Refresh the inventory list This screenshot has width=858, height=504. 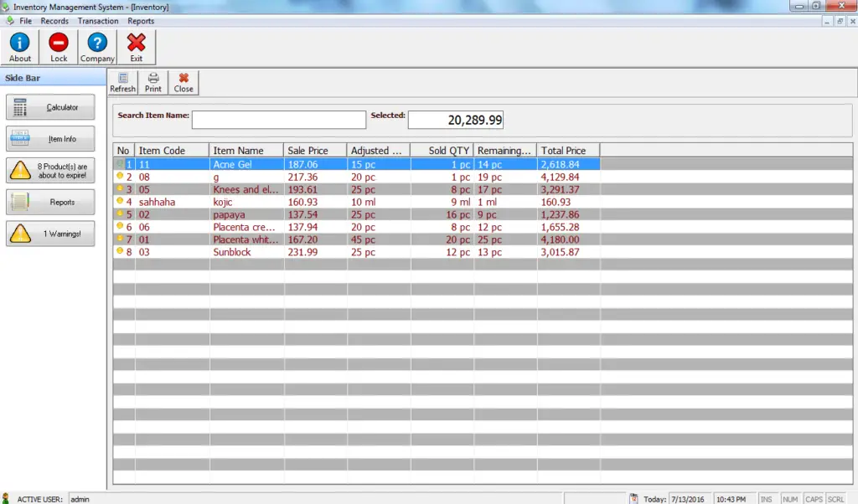coord(122,81)
